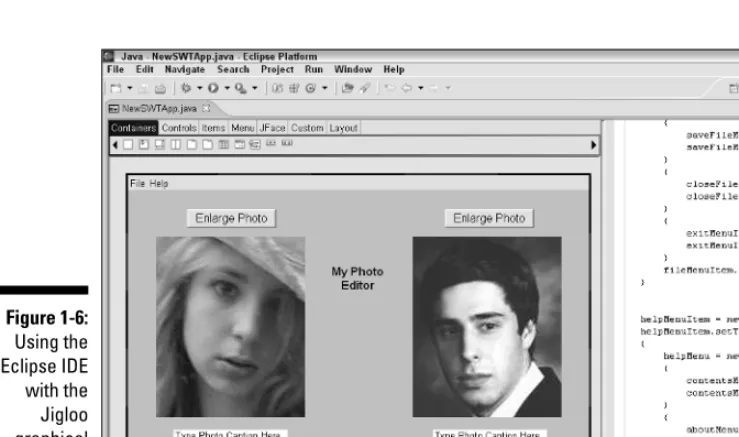Click the New Java Class icon

[x=310, y=88]
